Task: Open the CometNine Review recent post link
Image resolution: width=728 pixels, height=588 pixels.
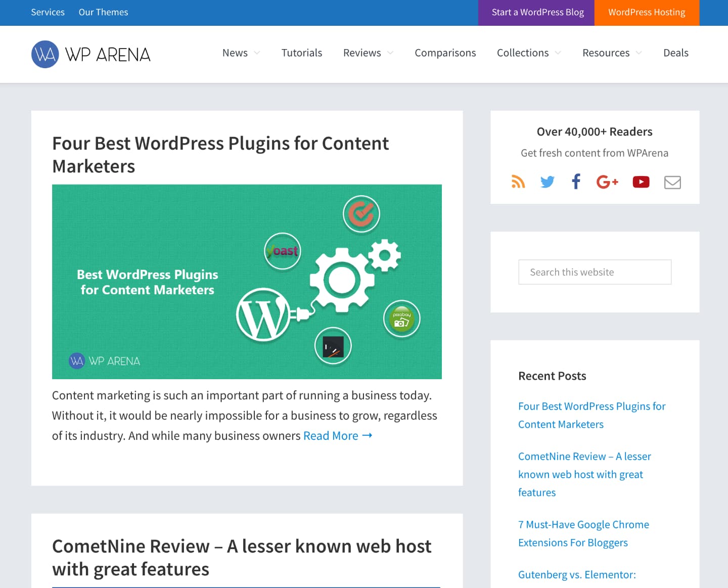Action: 584,474
